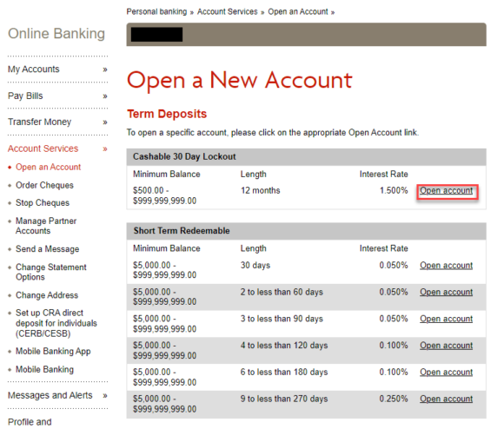Go to Personal banking breadcrumb
This screenshot has height=429, width=504.
156,12
